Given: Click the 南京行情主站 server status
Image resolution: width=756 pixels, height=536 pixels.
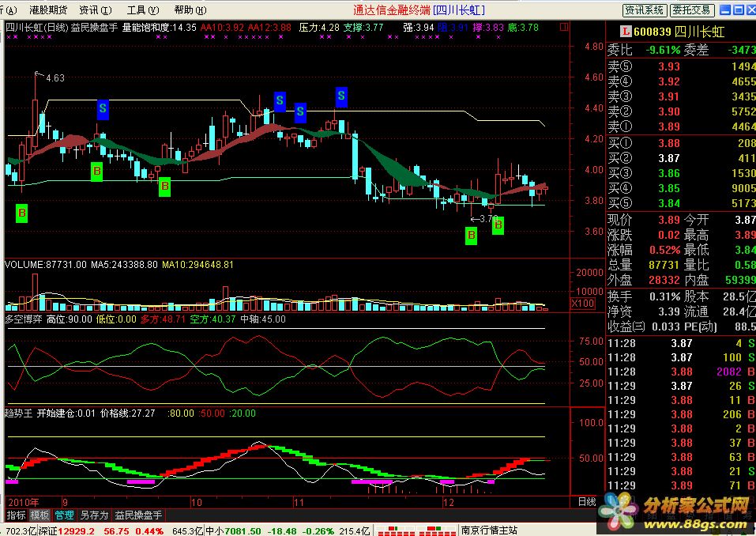Looking at the screenshot, I should coord(489,531).
